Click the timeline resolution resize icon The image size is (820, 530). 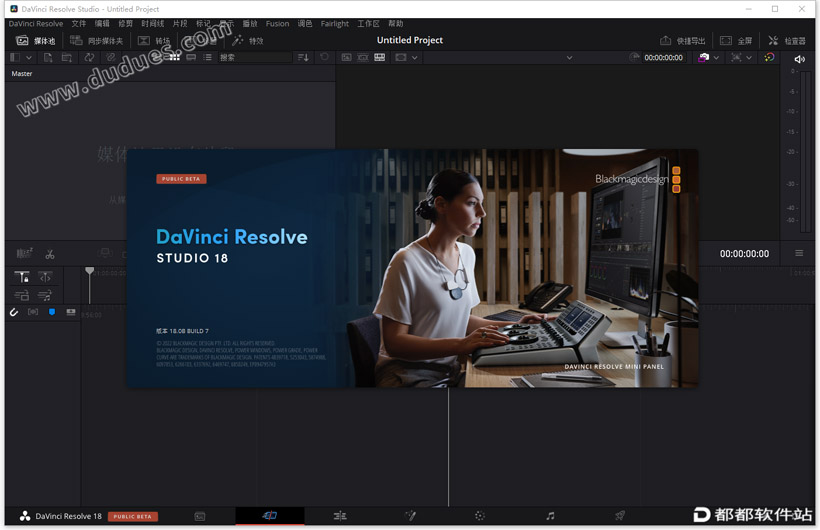[x=736, y=58]
